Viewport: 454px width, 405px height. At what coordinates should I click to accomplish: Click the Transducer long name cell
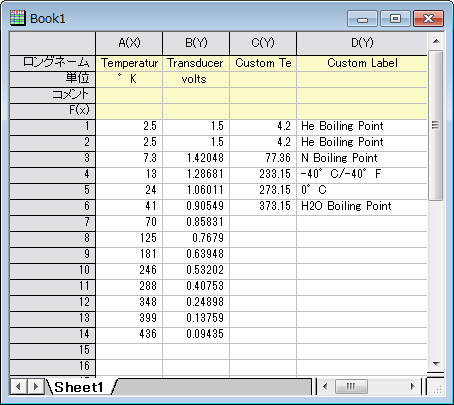[196, 63]
